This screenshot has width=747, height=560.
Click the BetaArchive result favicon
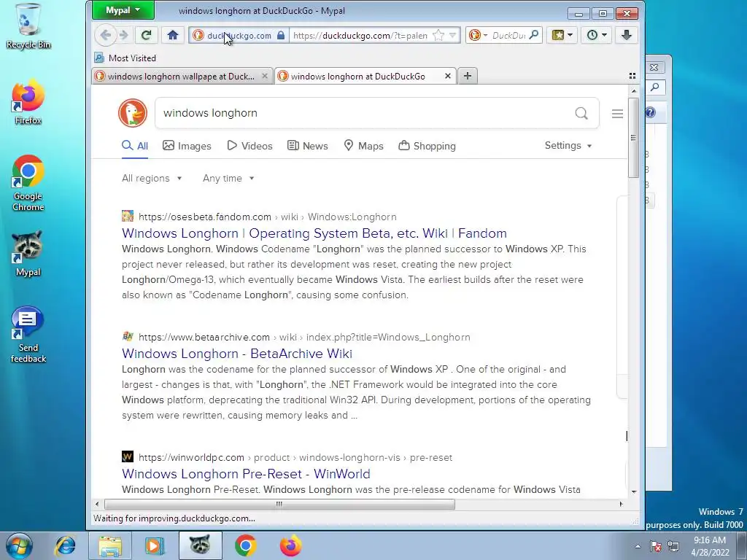[x=127, y=336]
